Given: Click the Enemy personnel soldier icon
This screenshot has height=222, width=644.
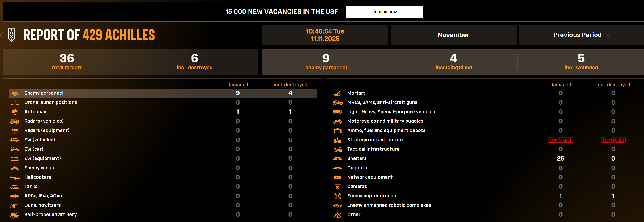Looking at the screenshot, I should tap(15, 93).
